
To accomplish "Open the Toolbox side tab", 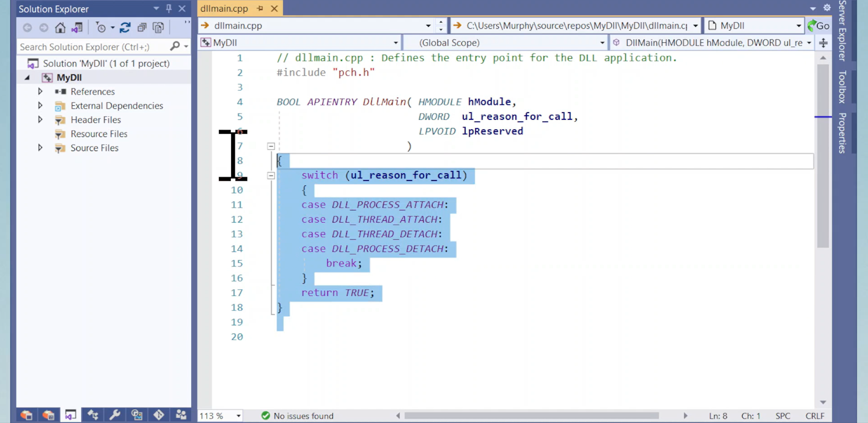I will coord(842,87).
